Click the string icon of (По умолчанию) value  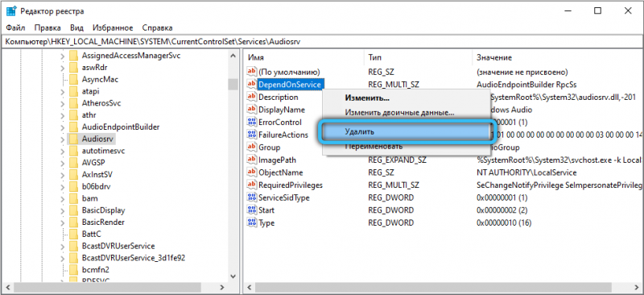coord(251,71)
